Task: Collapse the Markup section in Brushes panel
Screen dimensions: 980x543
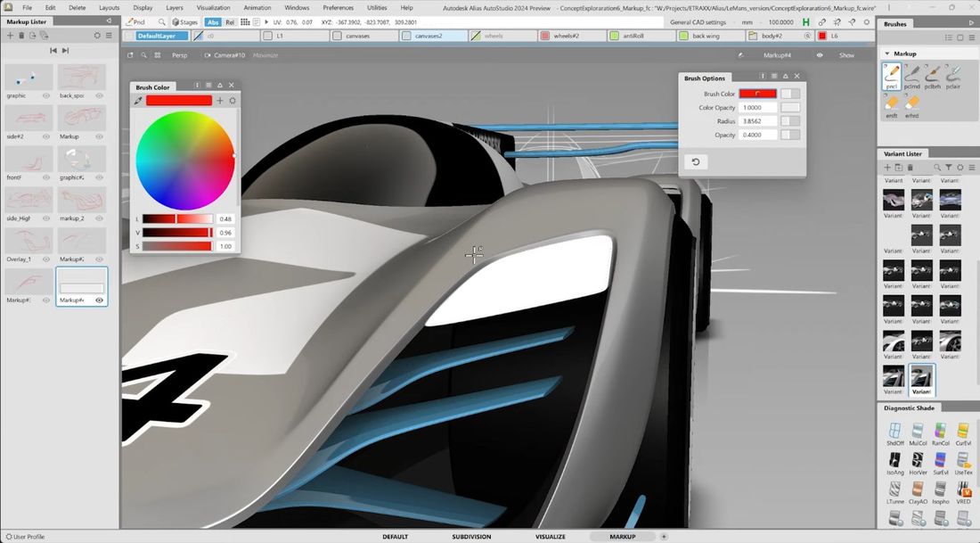Action: coord(886,53)
